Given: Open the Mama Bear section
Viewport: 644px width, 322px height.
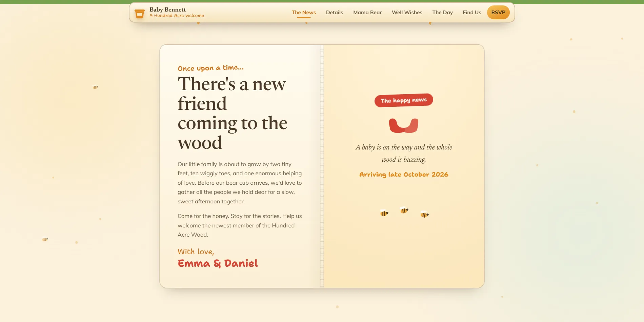Looking at the screenshot, I should [367, 13].
